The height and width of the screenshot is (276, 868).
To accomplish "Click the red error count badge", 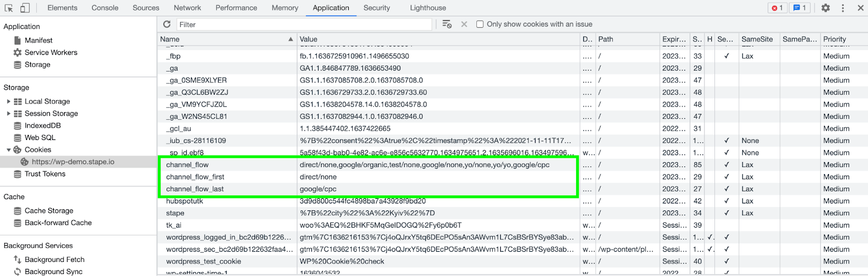I will click(x=777, y=8).
